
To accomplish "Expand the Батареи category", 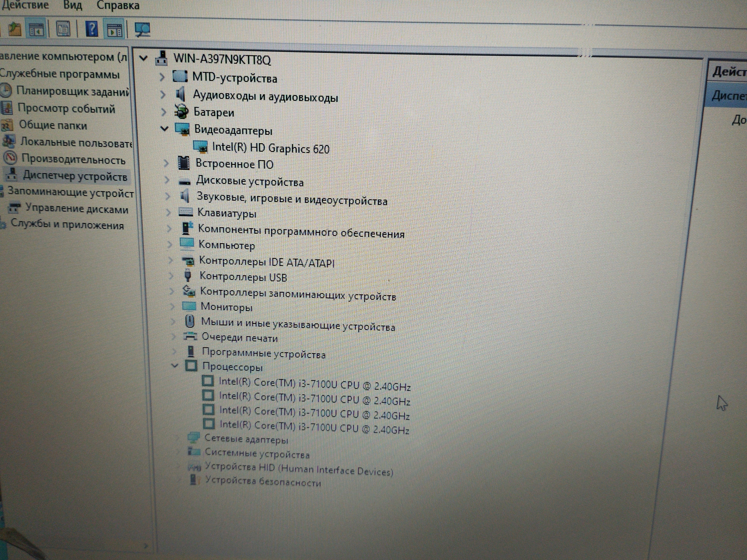I will tap(164, 112).
